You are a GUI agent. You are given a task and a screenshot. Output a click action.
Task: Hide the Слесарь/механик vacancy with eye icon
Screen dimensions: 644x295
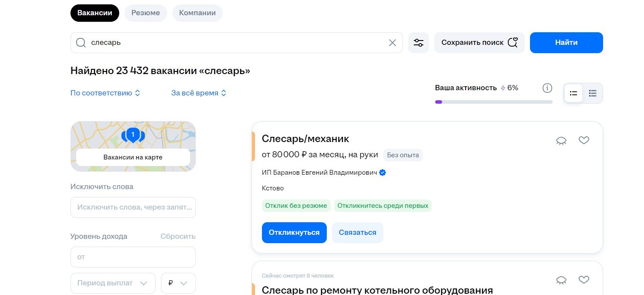(561, 140)
